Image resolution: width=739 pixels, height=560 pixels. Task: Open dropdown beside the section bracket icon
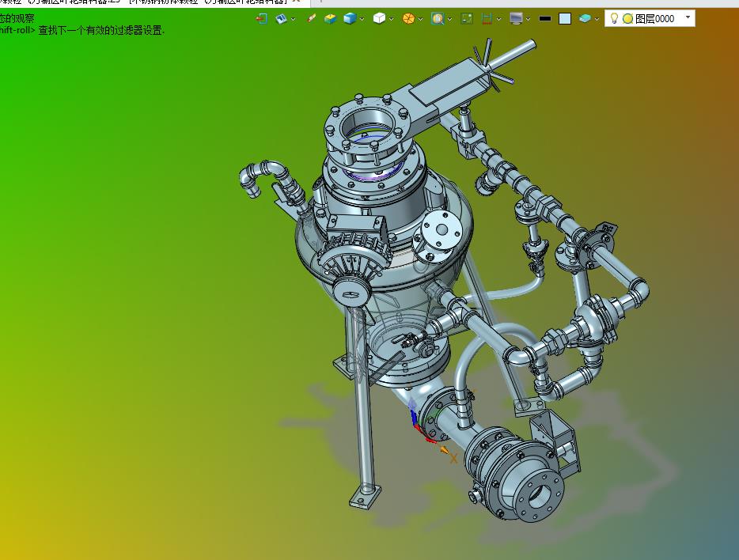499,19
